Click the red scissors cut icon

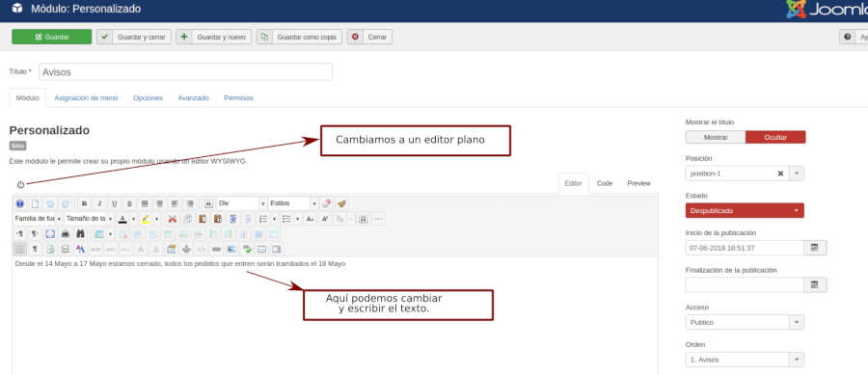point(173,219)
